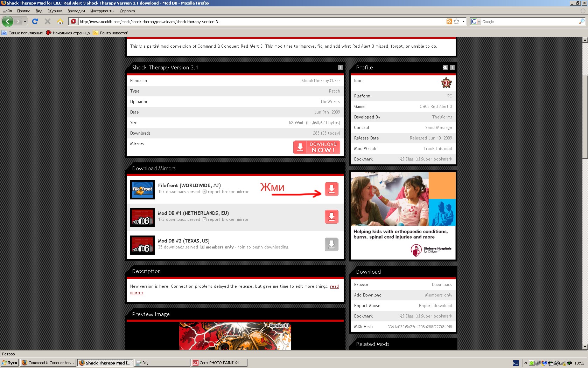
Task: Click the red site identity icon in address bar
Action: point(73,21)
